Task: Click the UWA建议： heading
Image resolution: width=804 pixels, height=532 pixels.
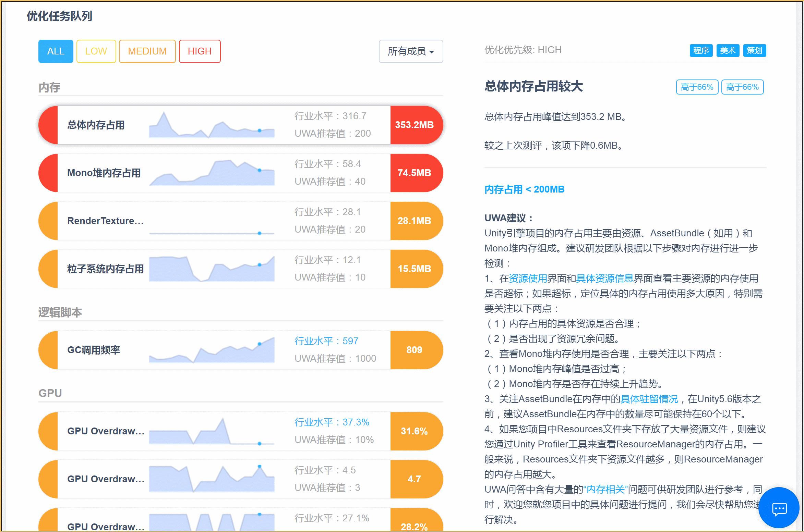Action: tap(509, 218)
